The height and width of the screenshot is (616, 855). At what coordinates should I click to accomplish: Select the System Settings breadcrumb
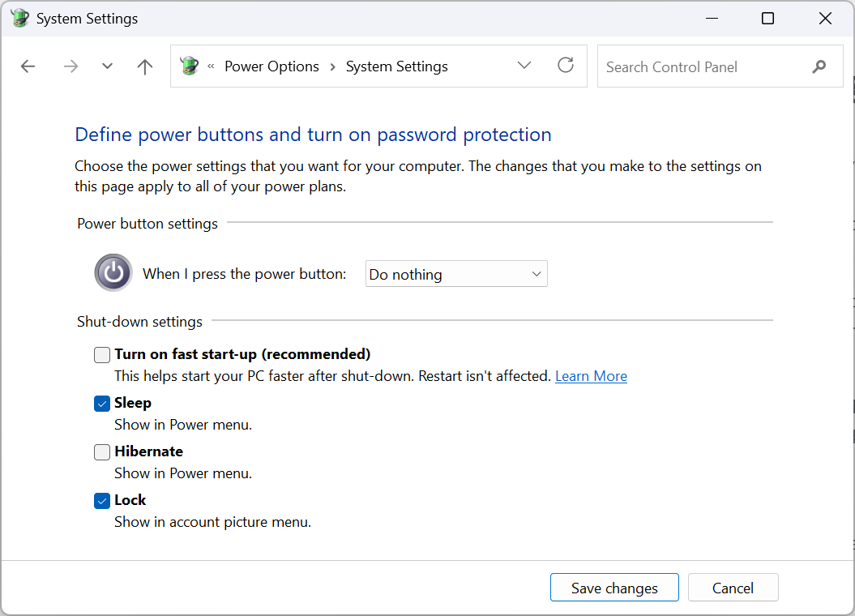point(396,66)
